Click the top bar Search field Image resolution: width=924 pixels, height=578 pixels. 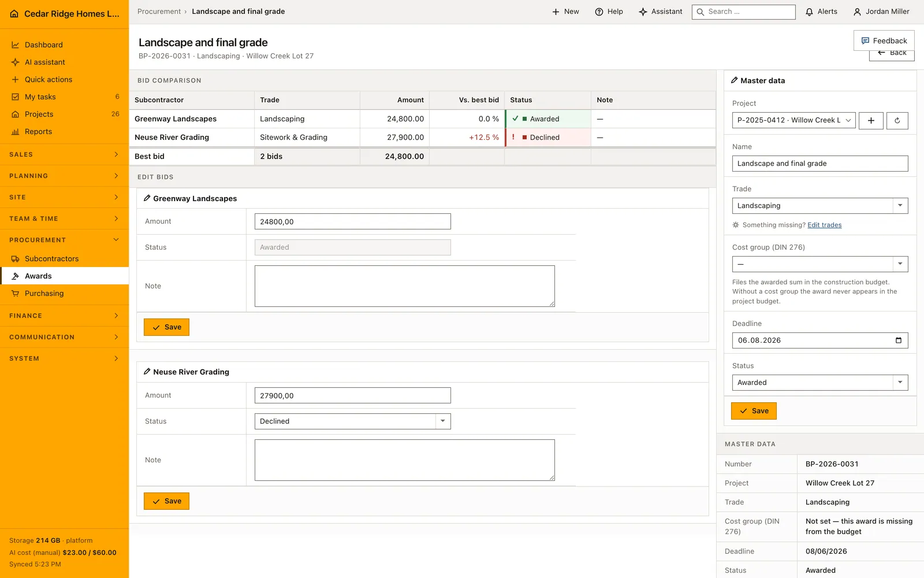(744, 12)
